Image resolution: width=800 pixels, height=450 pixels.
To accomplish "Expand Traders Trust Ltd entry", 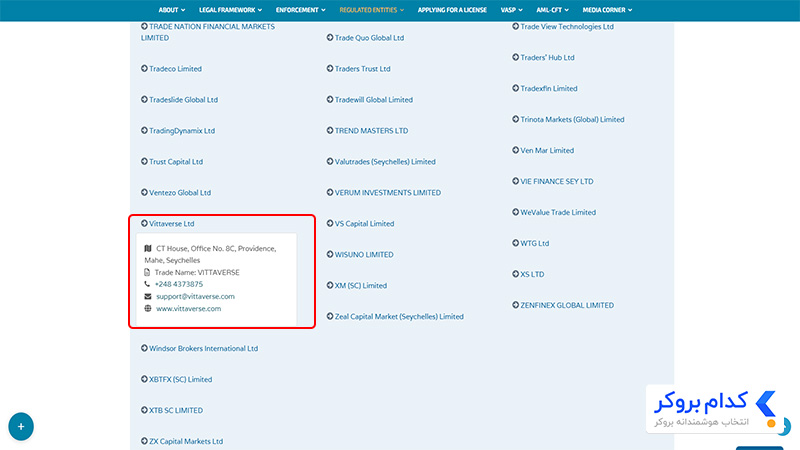I will click(x=359, y=68).
